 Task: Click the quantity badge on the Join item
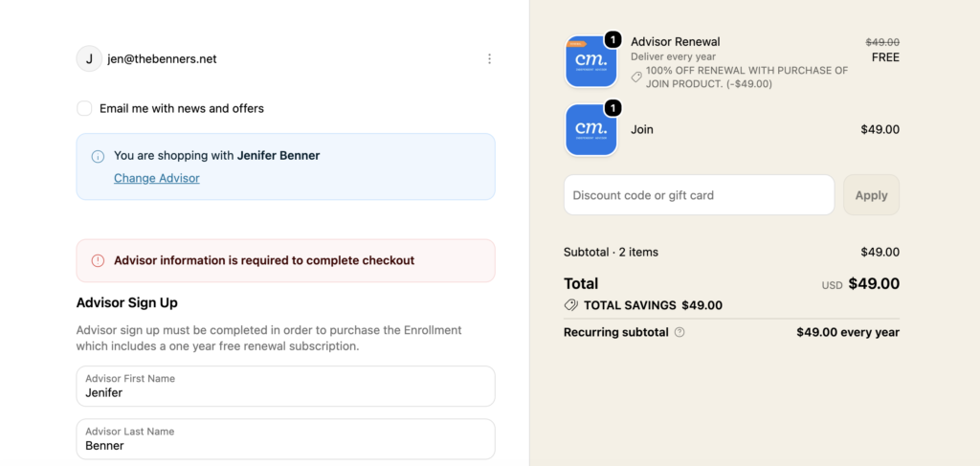pyautogui.click(x=613, y=108)
